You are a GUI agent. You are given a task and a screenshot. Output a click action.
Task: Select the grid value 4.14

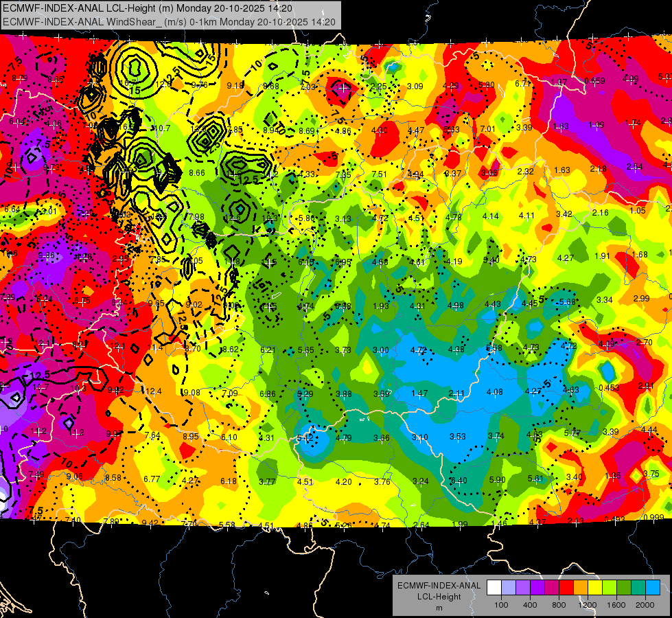[x=490, y=216]
